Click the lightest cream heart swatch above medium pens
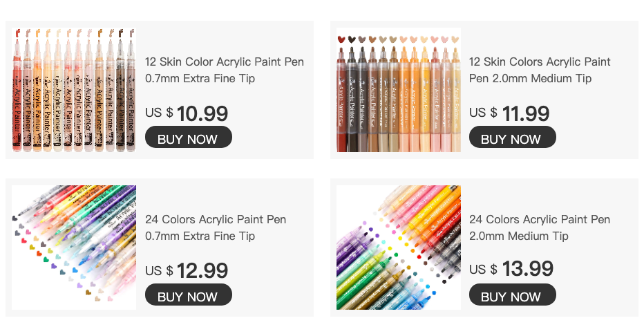 (455, 39)
